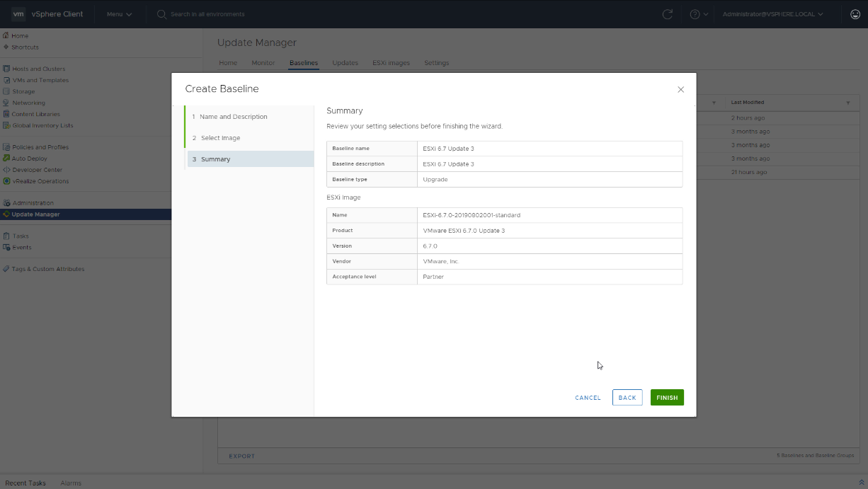Image resolution: width=868 pixels, height=489 pixels.
Task: Click the smiley feedback icon
Action: pyautogui.click(x=855, y=14)
